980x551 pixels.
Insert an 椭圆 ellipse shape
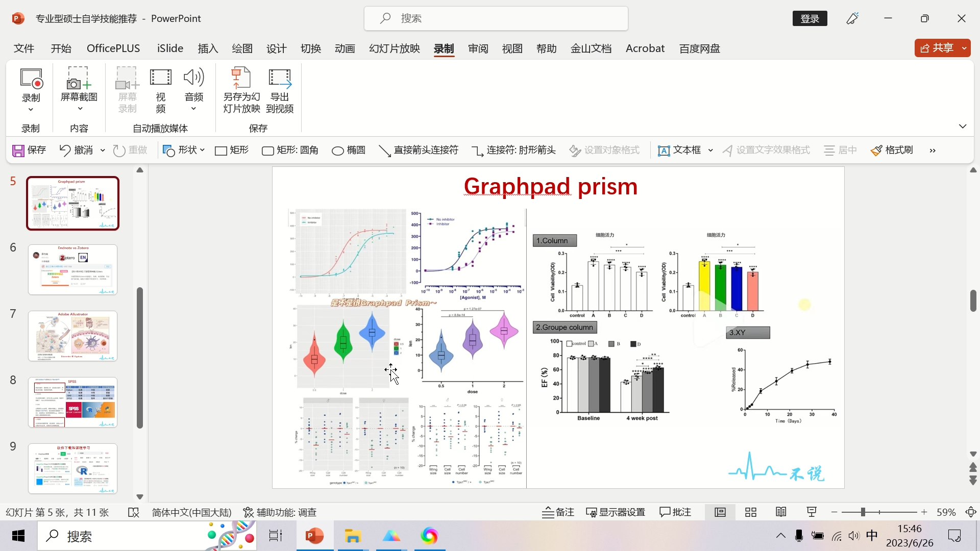[349, 151]
